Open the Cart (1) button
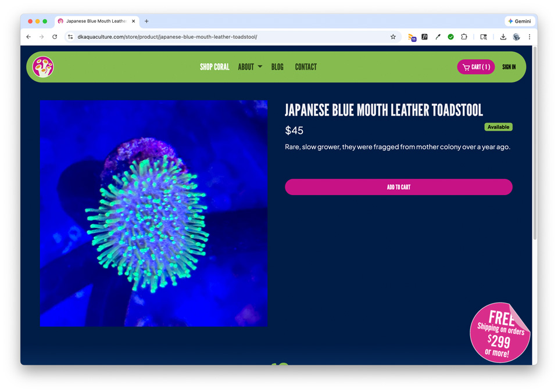The image size is (558, 392). 476,67
